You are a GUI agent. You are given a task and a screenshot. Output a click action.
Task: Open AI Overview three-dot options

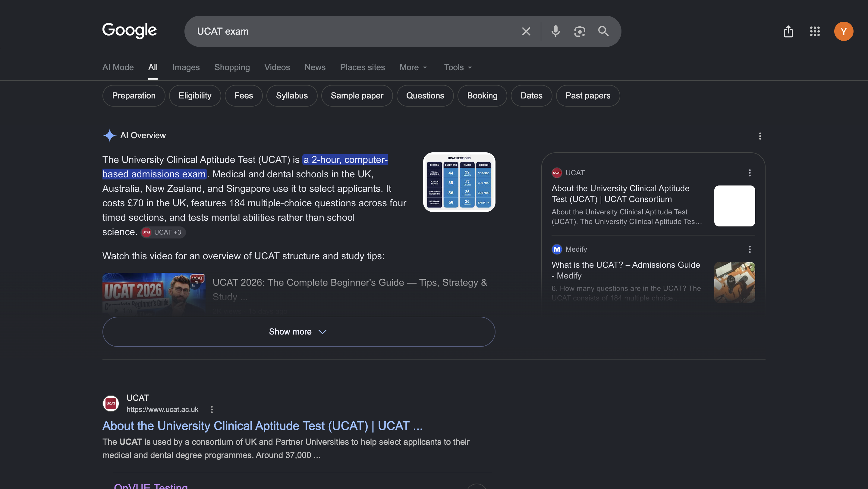pyautogui.click(x=760, y=136)
